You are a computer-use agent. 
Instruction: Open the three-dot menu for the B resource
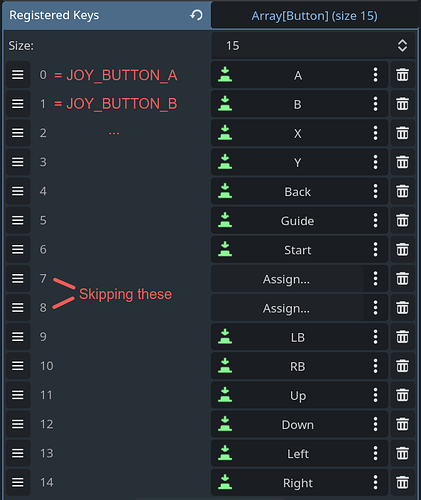tap(375, 104)
